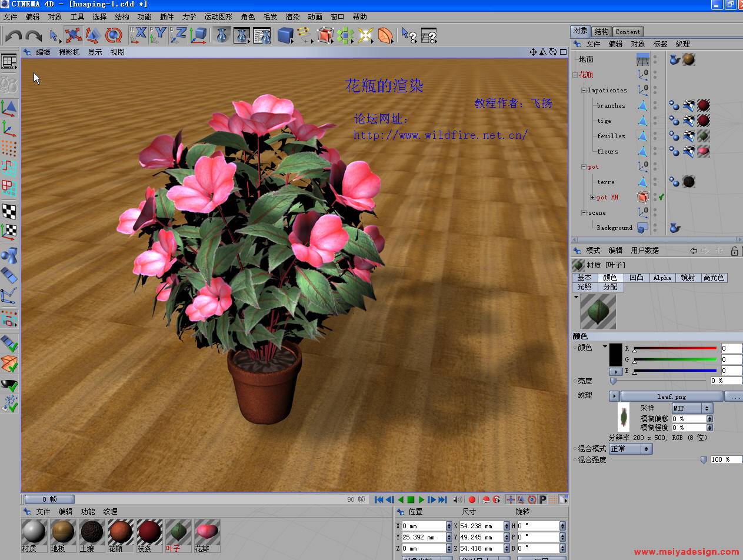Jump to the start of animation
The width and height of the screenshot is (743, 560).
[379, 500]
